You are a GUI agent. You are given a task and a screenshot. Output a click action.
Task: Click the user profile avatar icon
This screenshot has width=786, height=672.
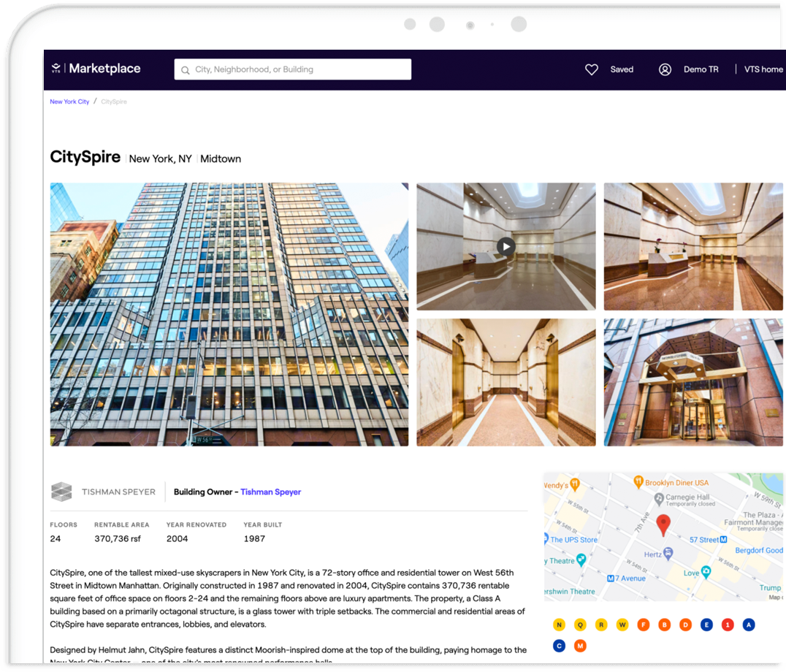point(665,69)
